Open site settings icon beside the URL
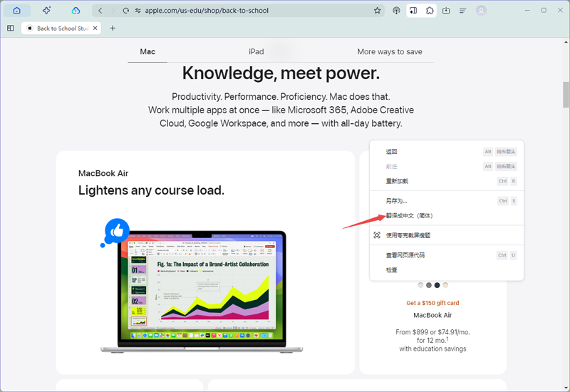 tap(138, 11)
